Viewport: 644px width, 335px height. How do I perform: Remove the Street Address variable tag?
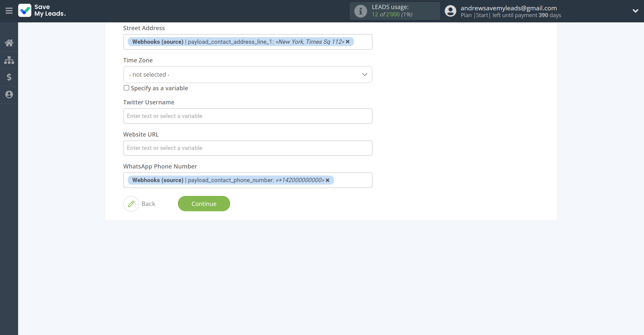tap(348, 42)
